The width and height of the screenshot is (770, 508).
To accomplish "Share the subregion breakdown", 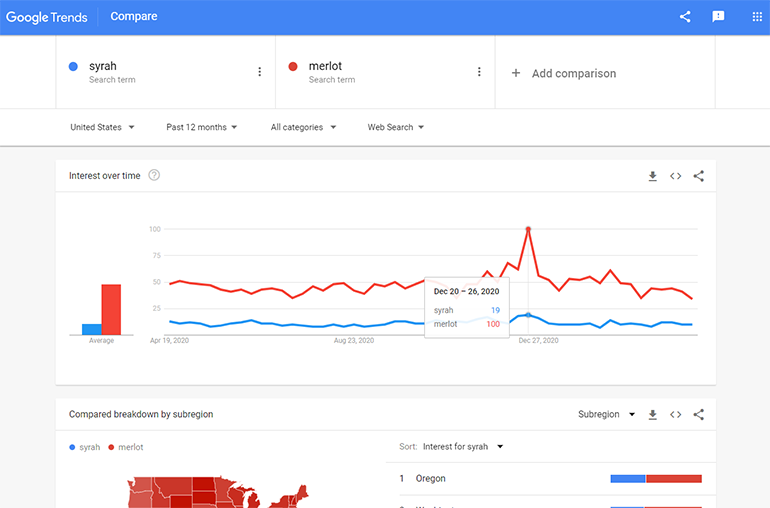I will coord(699,414).
